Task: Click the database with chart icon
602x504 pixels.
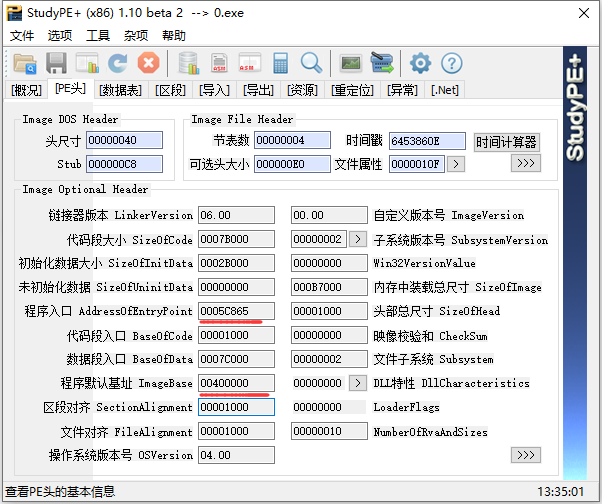Action: click(189, 63)
